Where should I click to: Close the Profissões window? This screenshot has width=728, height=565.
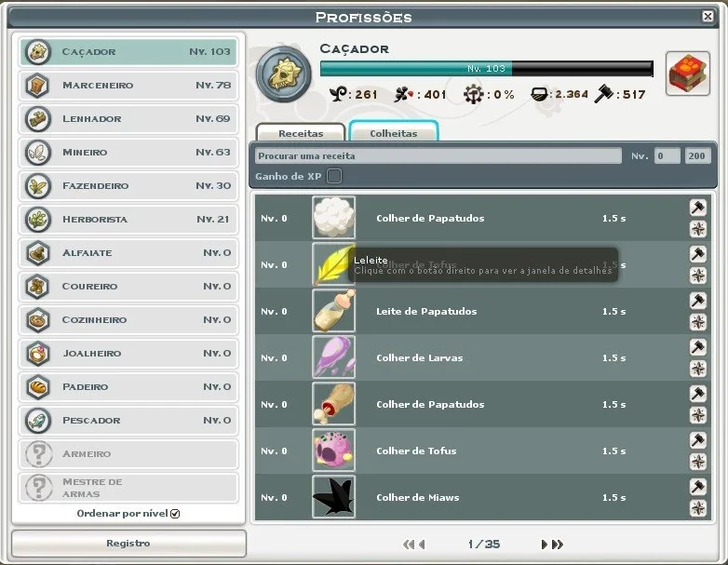click(708, 16)
